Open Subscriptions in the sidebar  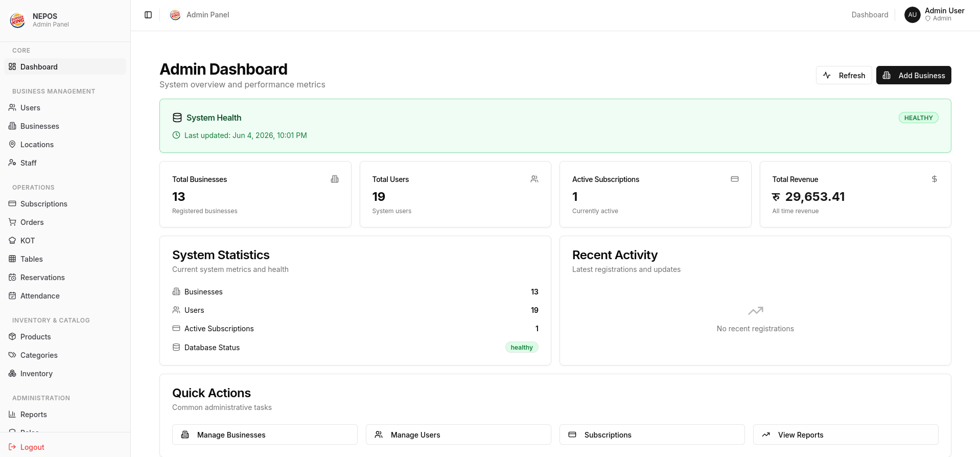(x=65, y=203)
